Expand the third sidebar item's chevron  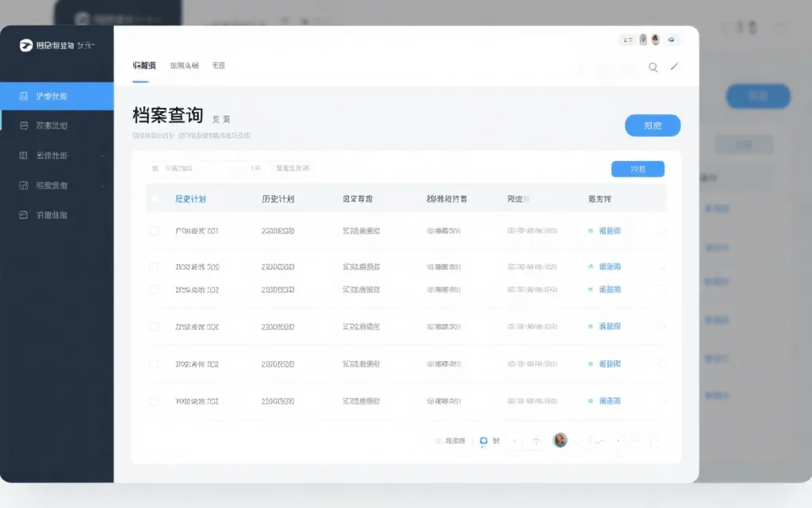(103, 155)
